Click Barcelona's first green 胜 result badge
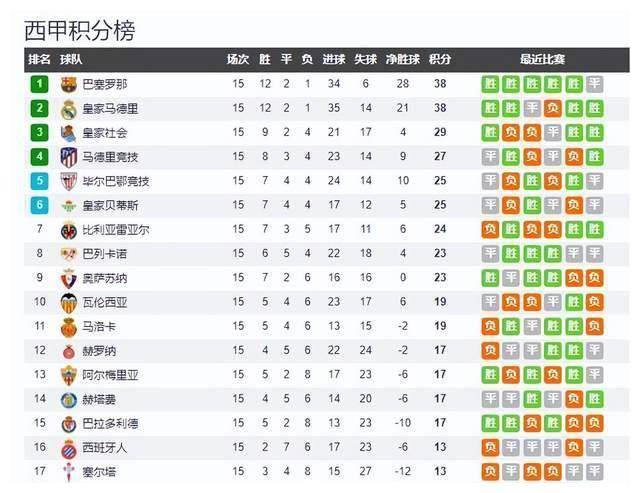 click(490, 84)
